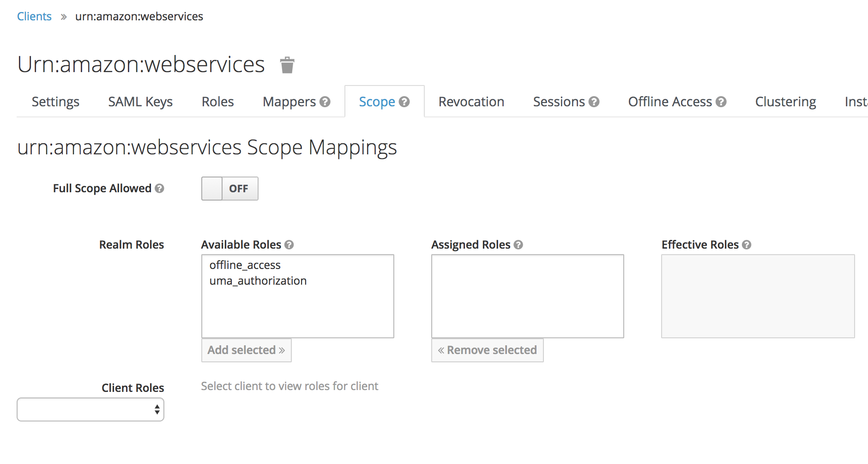Show Available Roles help tooltip
This screenshot has width=868, height=464.
pos(289,245)
